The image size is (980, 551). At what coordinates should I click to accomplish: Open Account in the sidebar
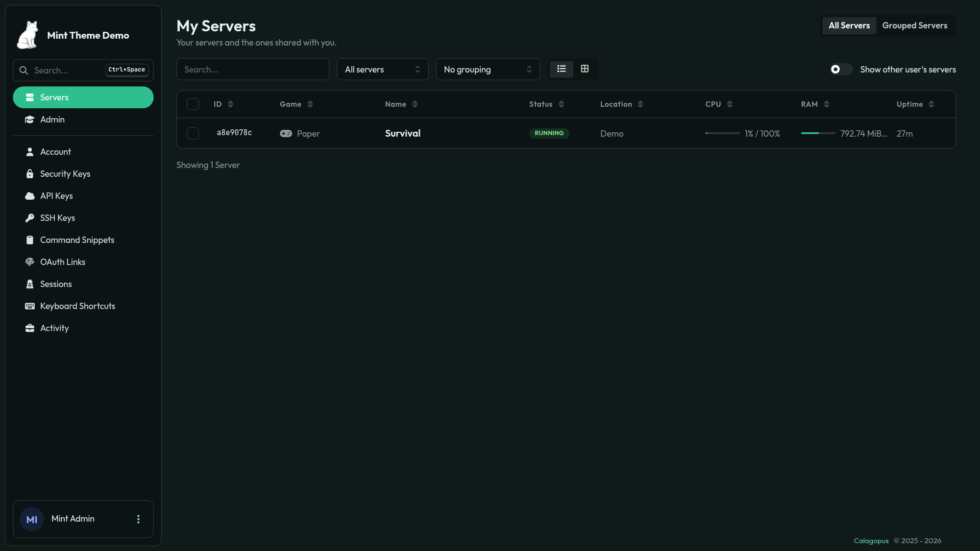pyautogui.click(x=83, y=152)
